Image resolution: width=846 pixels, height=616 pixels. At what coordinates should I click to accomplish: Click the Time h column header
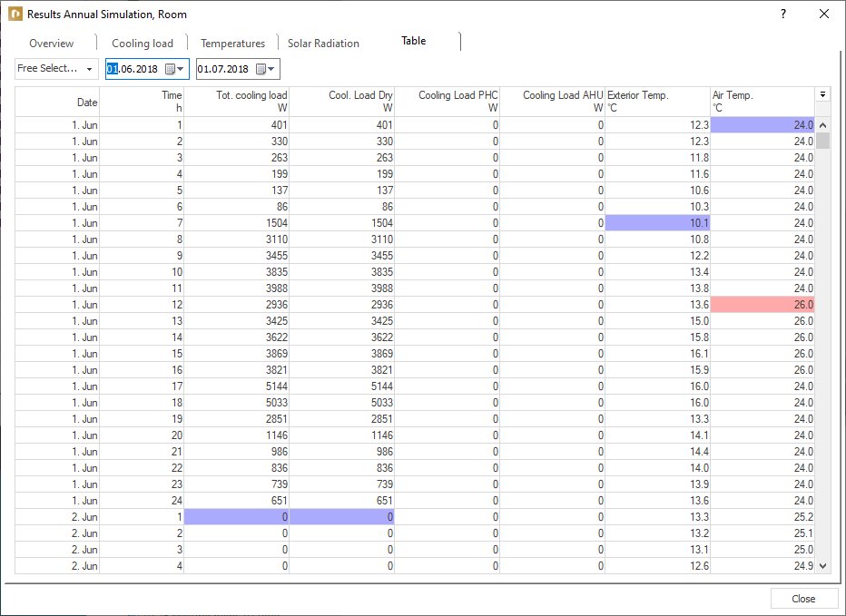pos(142,102)
